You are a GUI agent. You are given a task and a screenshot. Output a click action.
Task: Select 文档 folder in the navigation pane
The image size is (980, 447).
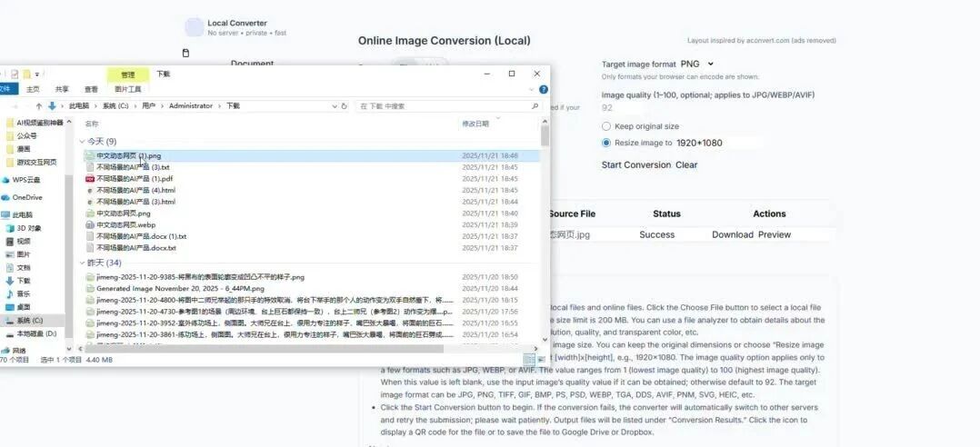(x=18, y=268)
